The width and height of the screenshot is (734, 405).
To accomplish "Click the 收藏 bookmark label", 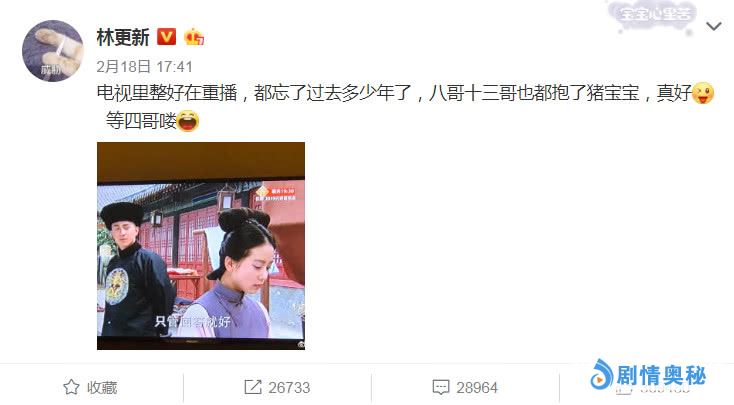I will (x=102, y=388).
